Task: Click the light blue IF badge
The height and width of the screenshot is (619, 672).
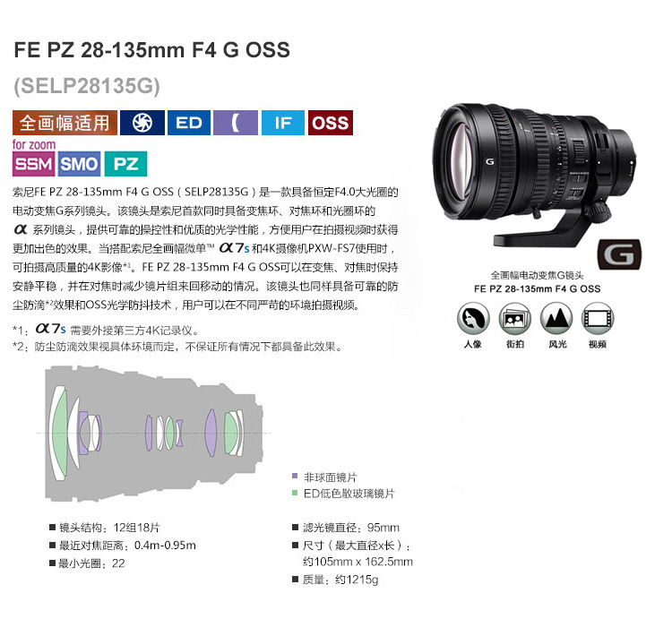Action: click(x=283, y=123)
